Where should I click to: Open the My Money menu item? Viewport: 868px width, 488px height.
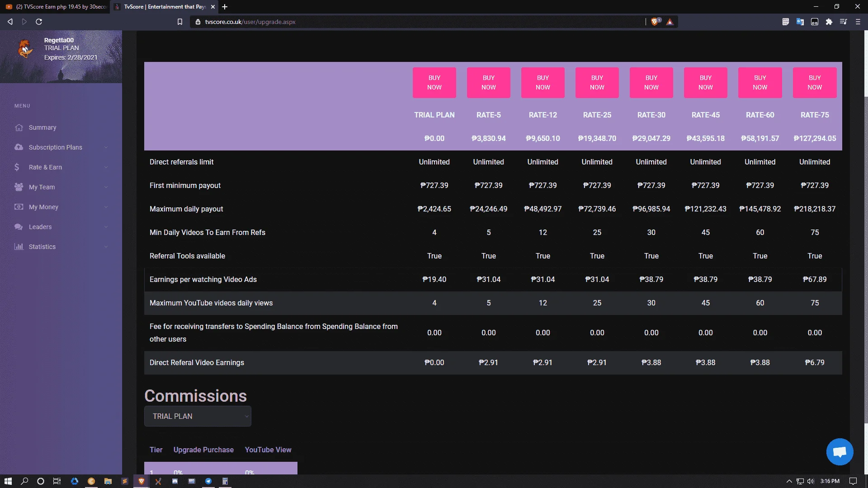61,207
